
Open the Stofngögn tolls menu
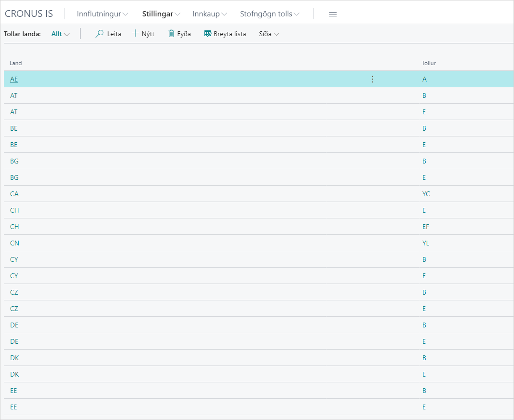270,14
